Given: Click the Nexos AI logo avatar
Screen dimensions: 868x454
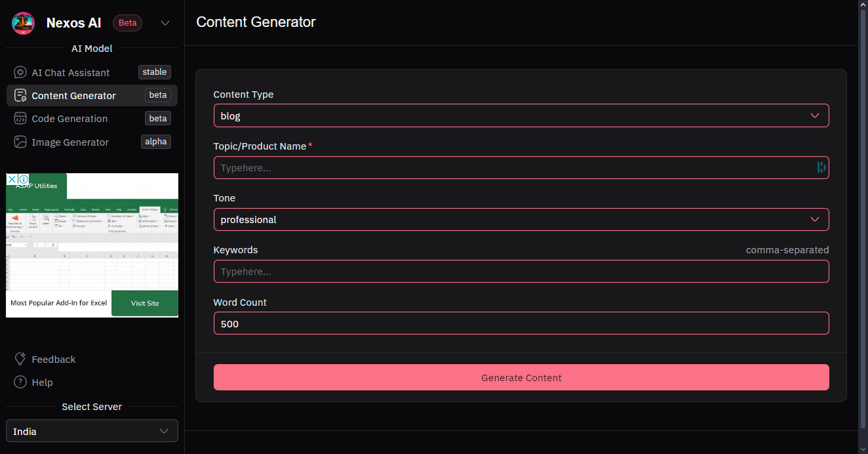Looking at the screenshot, I should tap(23, 23).
